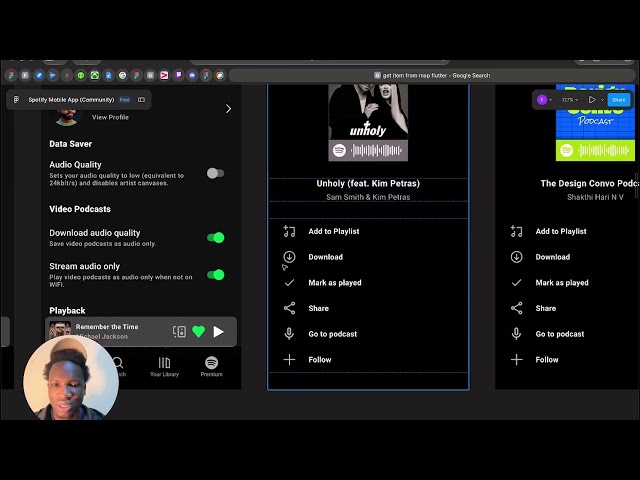Open the Premium tab

click(211, 367)
